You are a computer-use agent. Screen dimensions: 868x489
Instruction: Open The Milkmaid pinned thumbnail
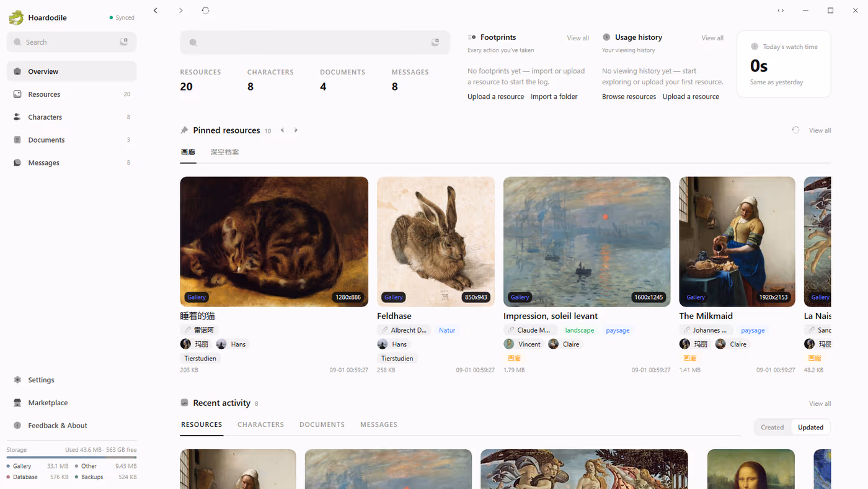click(x=737, y=242)
